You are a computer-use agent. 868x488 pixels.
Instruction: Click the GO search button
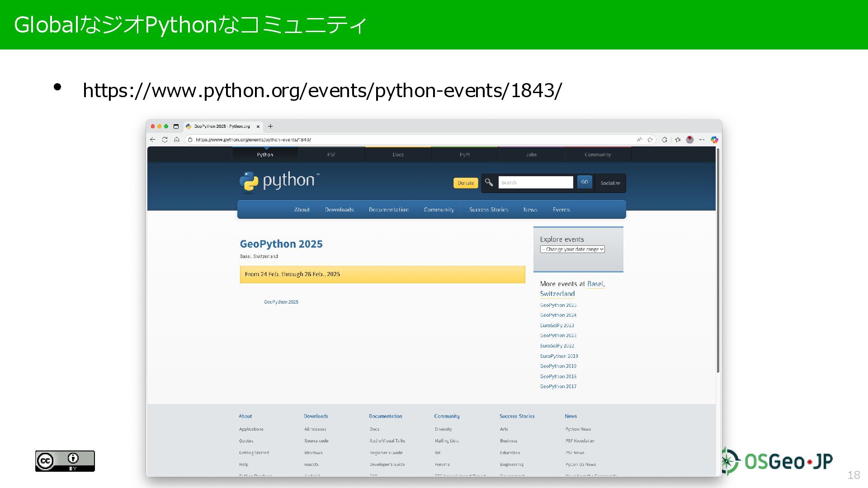585,182
